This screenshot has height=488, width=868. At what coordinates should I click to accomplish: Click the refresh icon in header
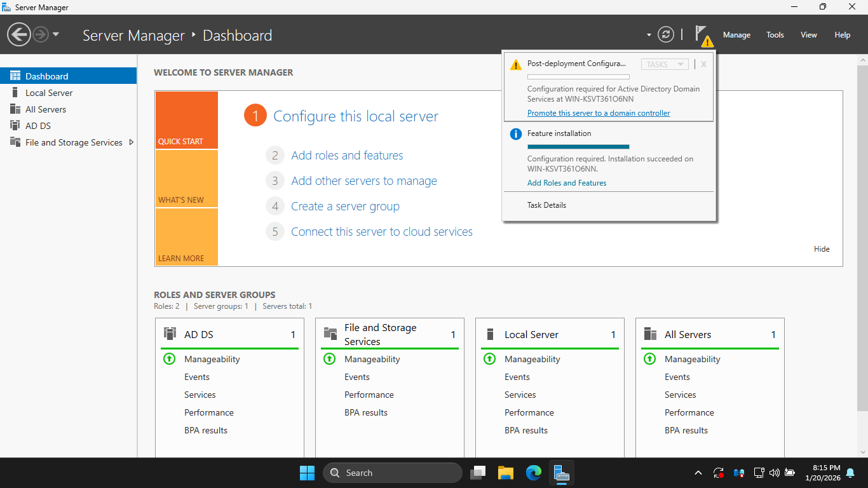(665, 34)
